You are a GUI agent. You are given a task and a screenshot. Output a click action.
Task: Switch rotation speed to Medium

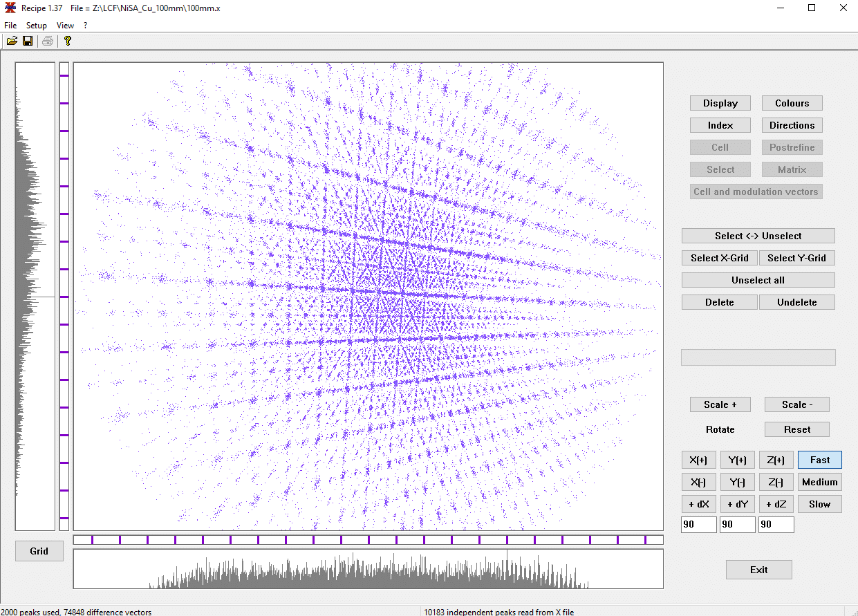coord(819,481)
